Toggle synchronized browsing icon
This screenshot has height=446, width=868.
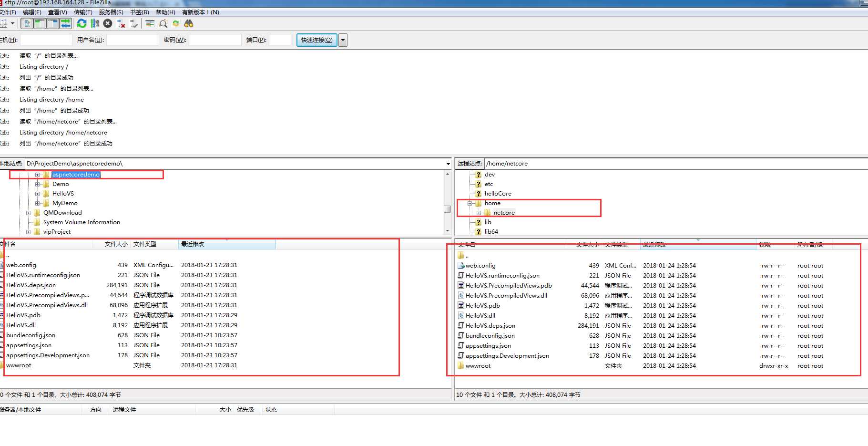click(176, 23)
